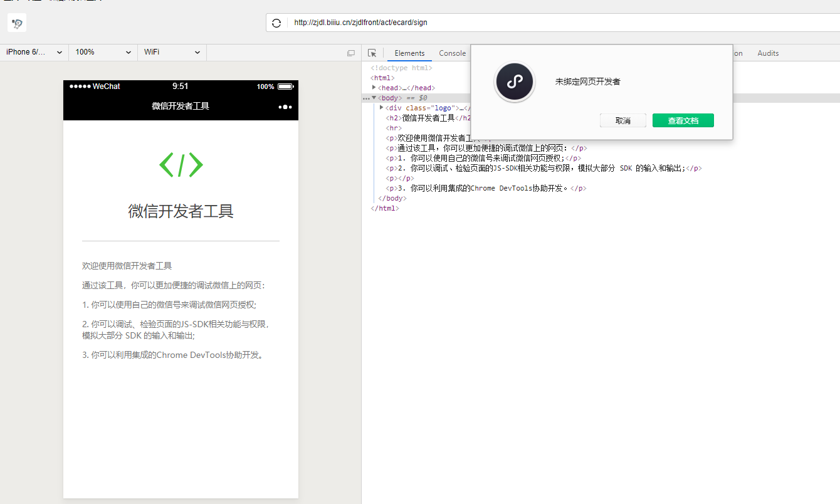The height and width of the screenshot is (504, 840).
Task: Switch to the Audits tab
Action: [768, 53]
